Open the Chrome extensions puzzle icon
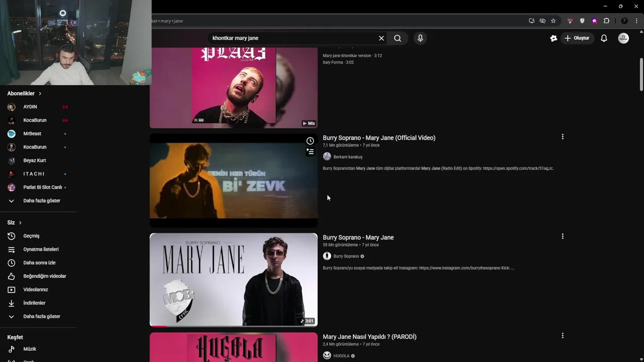Viewport: 644px width, 362px height. click(606, 21)
